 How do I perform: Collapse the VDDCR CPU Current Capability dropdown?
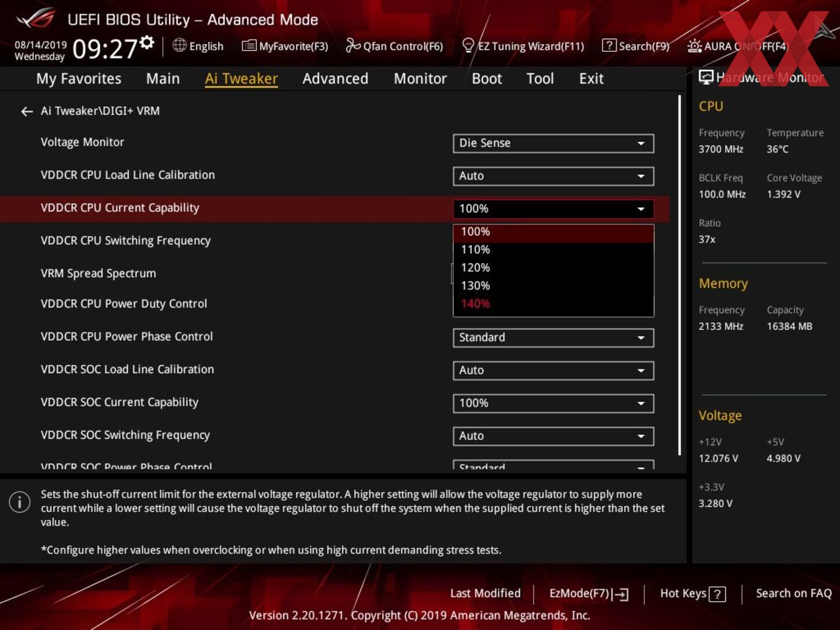553,209
